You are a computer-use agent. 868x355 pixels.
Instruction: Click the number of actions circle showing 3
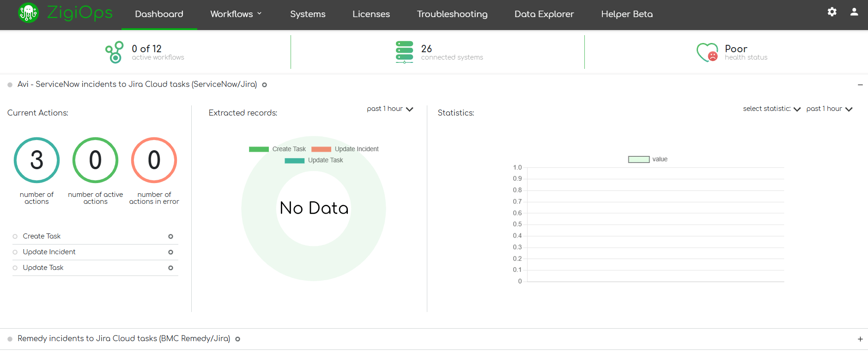click(36, 160)
